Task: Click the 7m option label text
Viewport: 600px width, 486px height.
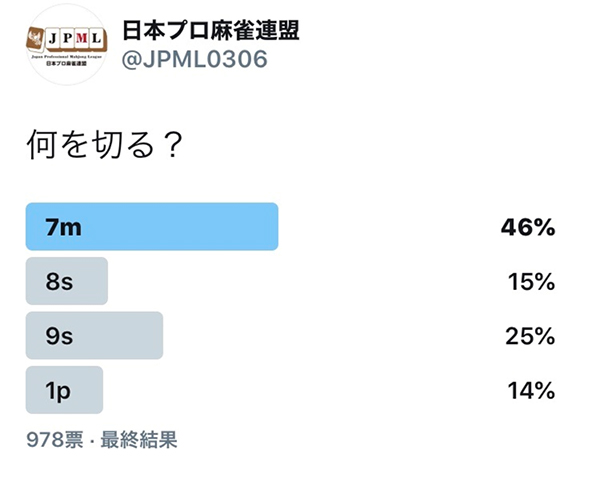Action: [64, 227]
